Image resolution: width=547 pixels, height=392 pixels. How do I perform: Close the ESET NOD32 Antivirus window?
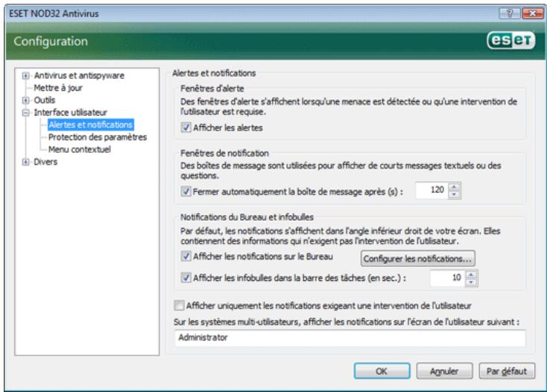pos(532,13)
